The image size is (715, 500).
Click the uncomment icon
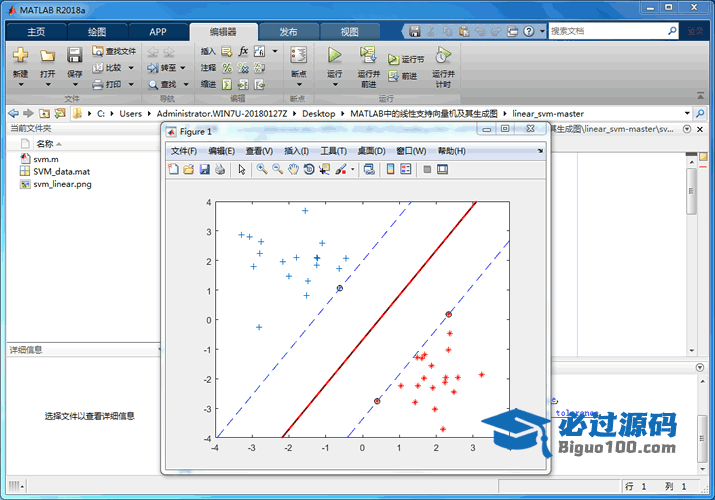coord(244,68)
